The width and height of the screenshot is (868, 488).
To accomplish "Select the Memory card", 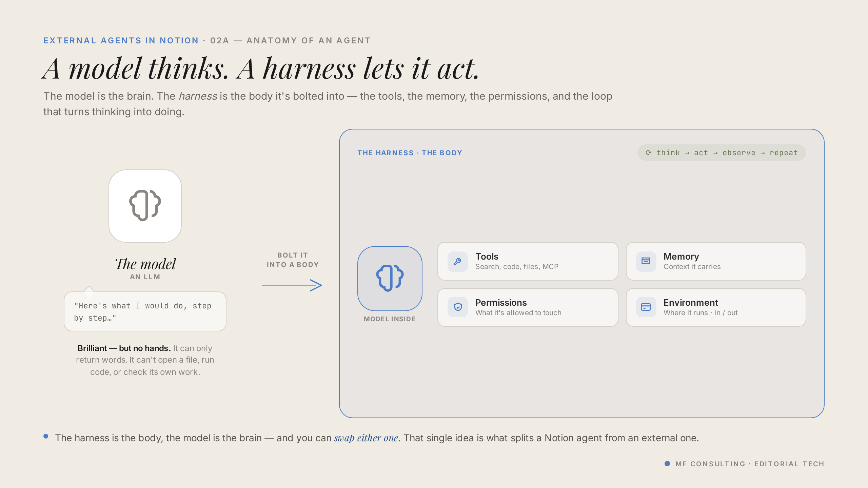I will point(716,261).
